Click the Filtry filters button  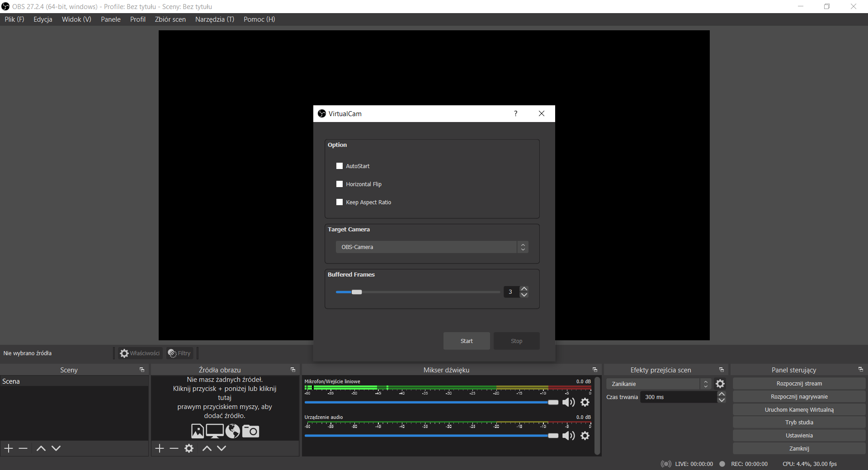coord(179,353)
